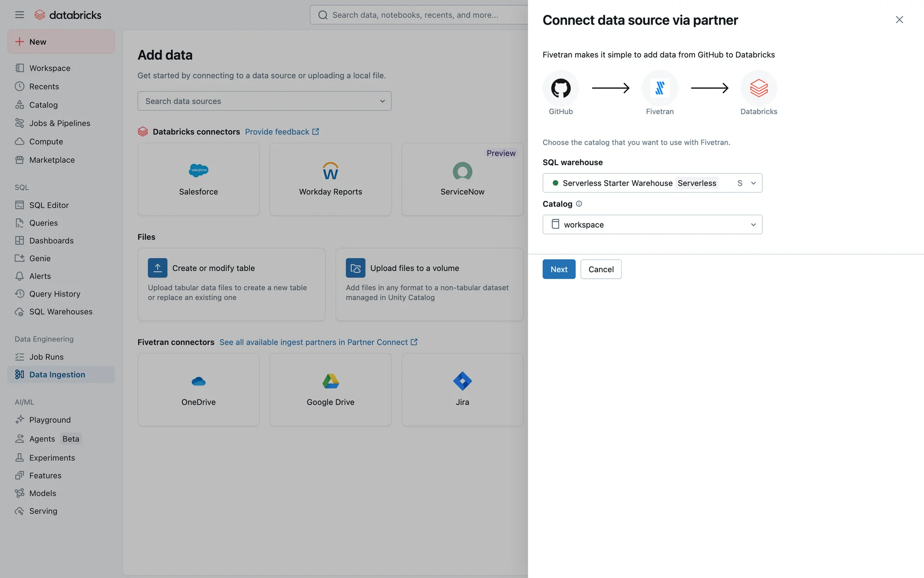Open the Salesforce connector tile
The width and height of the screenshot is (924, 578).
(x=198, y=179)
